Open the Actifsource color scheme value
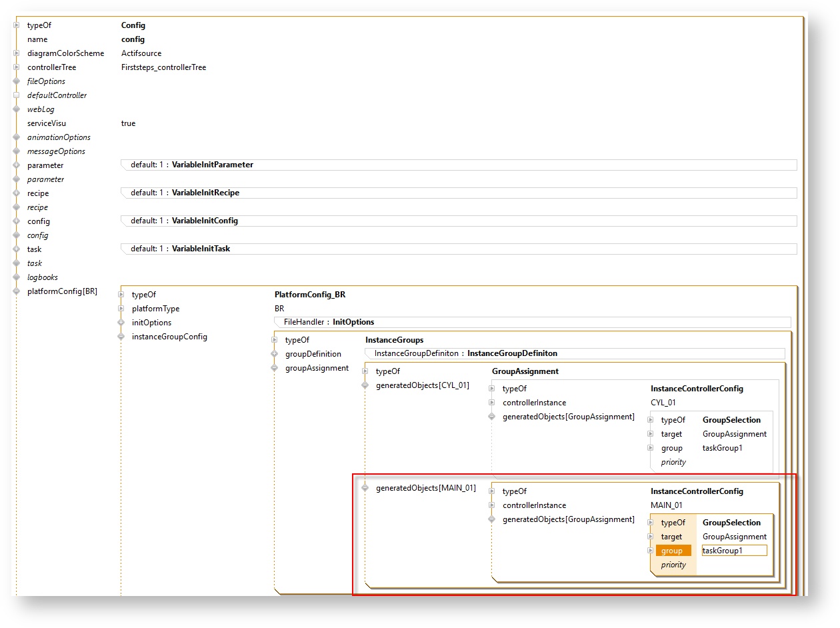Screen dimensions: 840x628 (x=141, y=53)
